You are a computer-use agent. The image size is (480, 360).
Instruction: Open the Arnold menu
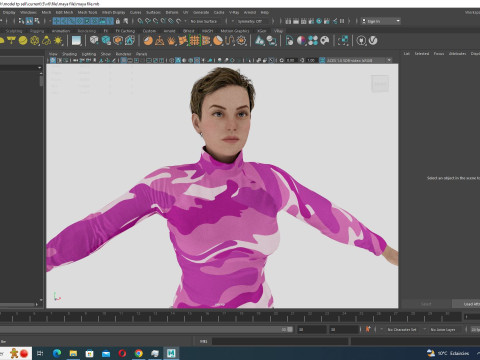point(250,12)
